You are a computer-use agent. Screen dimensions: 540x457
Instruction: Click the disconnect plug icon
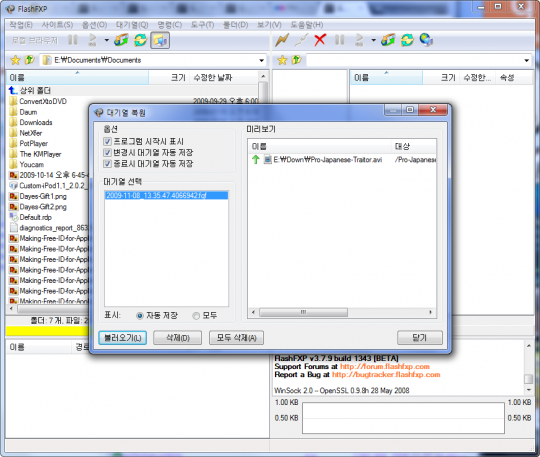coord(301,40)
